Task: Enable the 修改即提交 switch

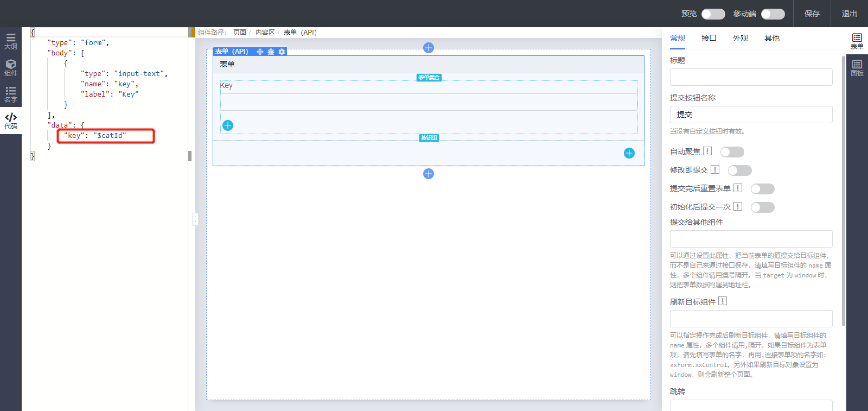Action: click(739, 170)
